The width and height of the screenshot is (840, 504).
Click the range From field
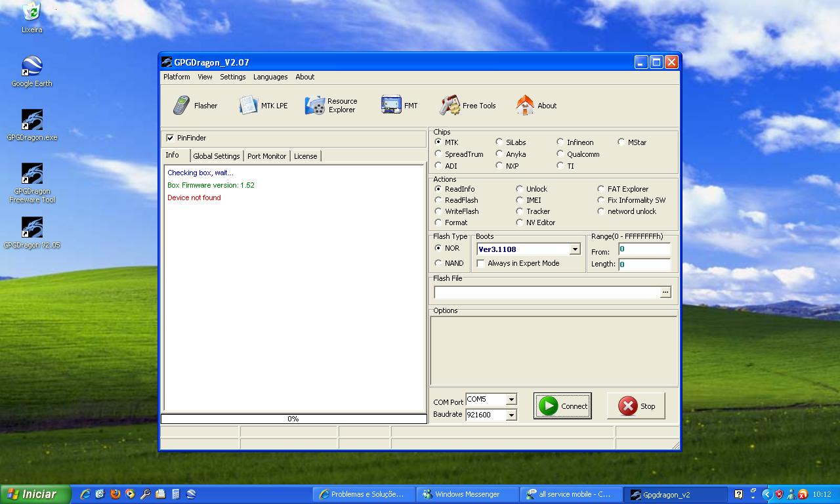pos(644,249)
